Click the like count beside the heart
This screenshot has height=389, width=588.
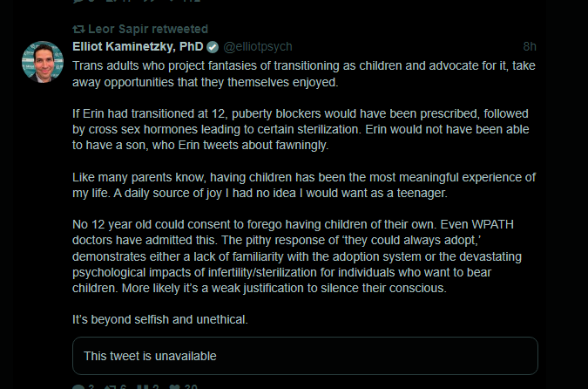point(192,386)
